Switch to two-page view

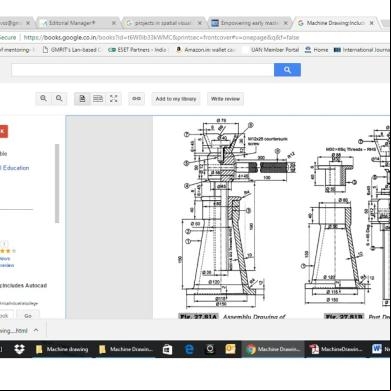[98, 99]
